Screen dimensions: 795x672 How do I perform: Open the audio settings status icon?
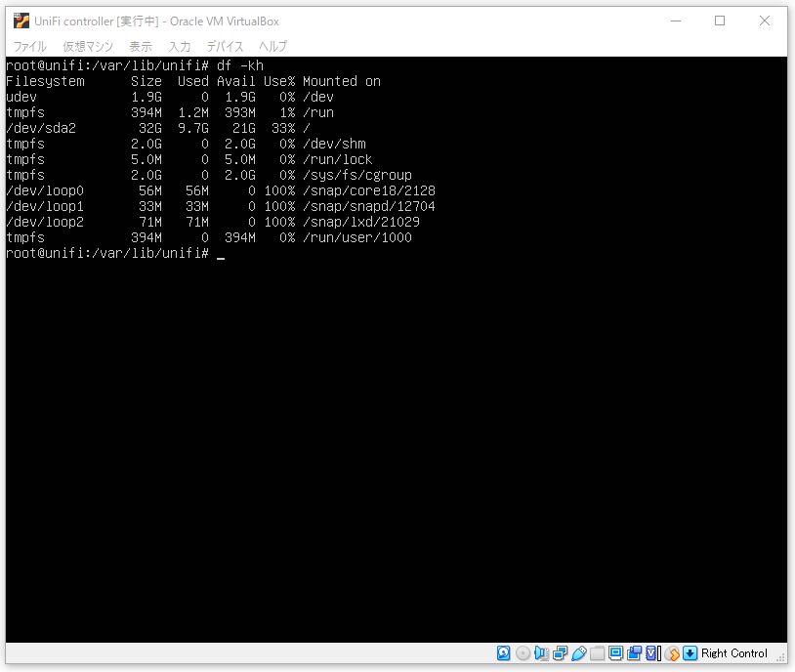pos(541,653)
